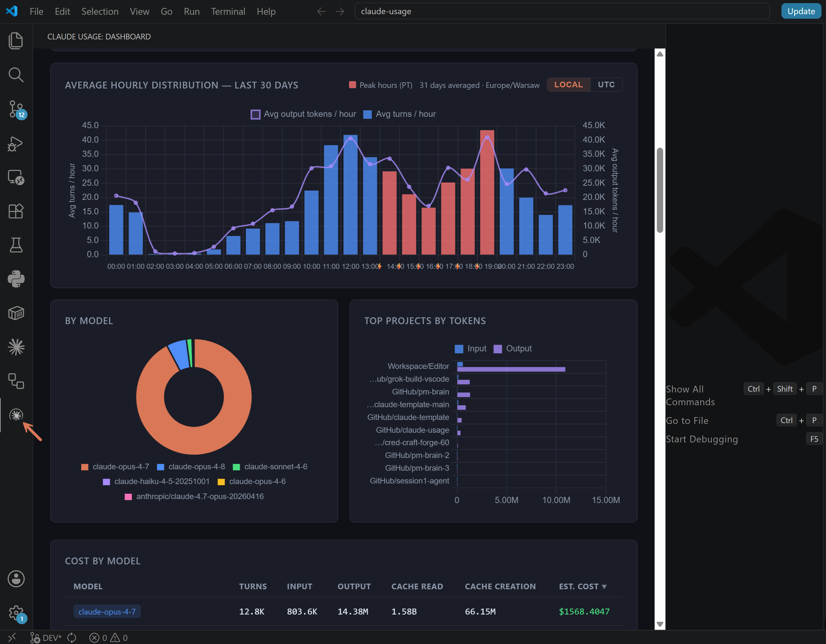This screenshot has width=826, height=644.
Task: Open the Accounts icon
Action: pos(16,578)
